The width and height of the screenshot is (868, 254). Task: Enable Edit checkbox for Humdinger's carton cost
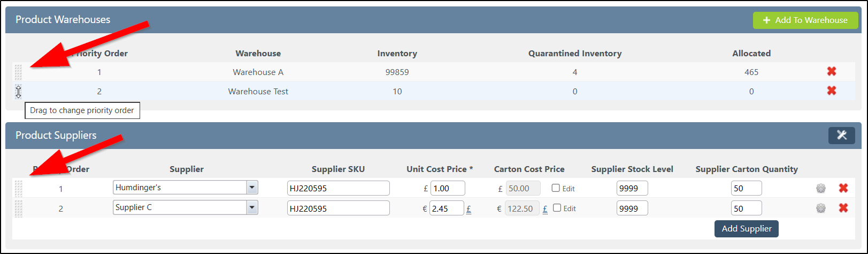coord(556,188)
